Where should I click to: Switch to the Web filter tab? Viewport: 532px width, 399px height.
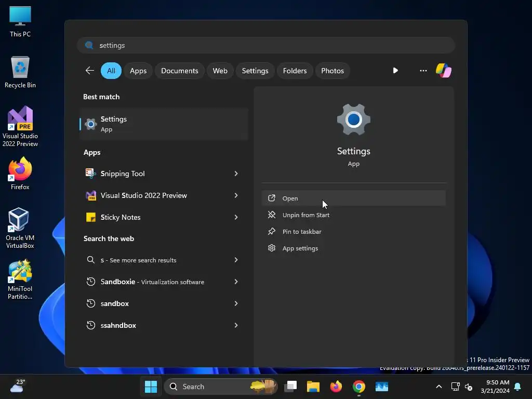coord(220,71)
